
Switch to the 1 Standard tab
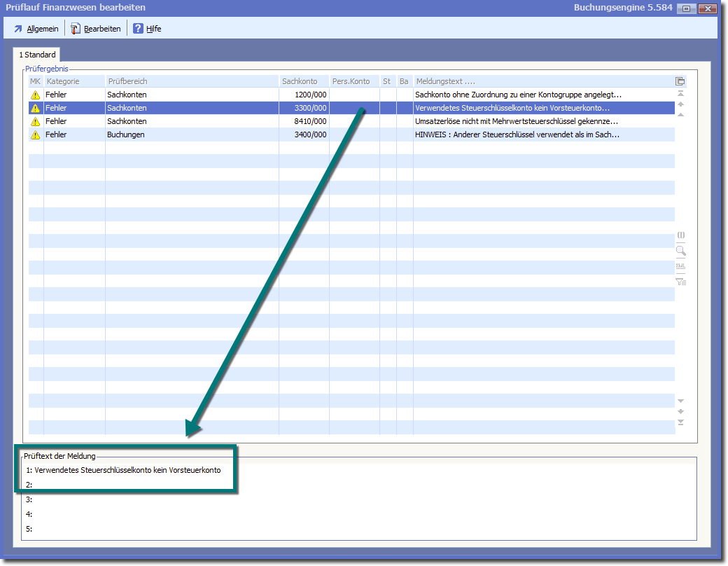37,55
